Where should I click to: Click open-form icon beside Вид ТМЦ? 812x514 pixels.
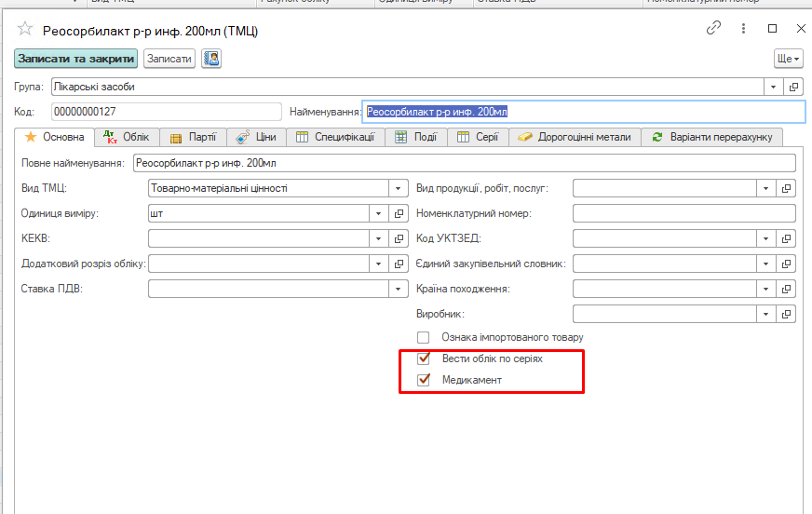(399, 188)
